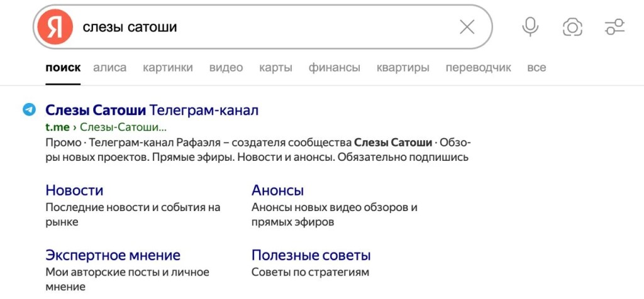Open the Новости sitelink

[x=74, y=190]
